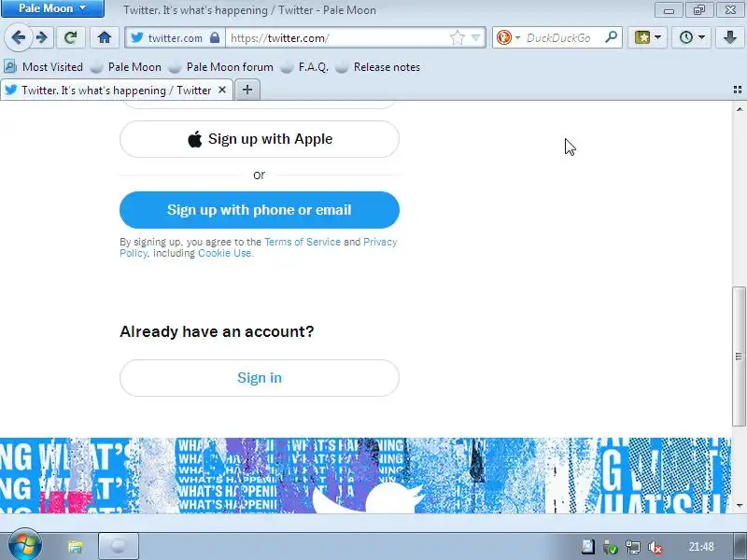Click Sign up with phone or email

(x=260, y=210)
